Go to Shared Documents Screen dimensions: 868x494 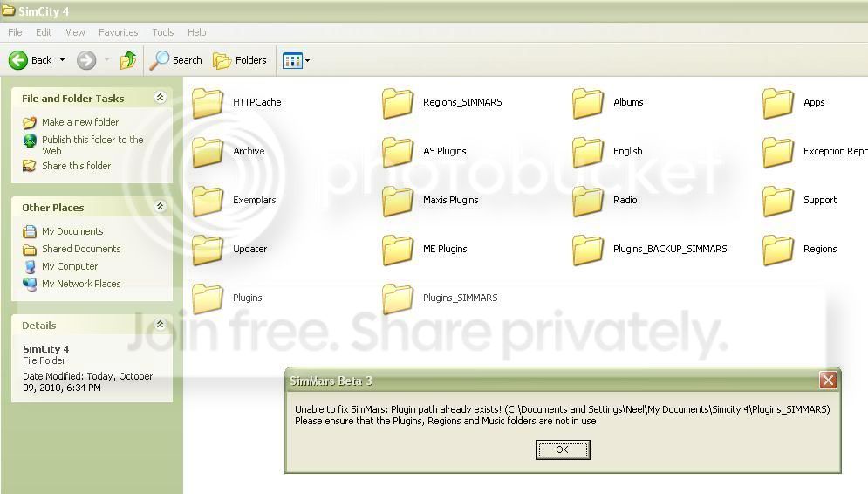tap(81, 249)
